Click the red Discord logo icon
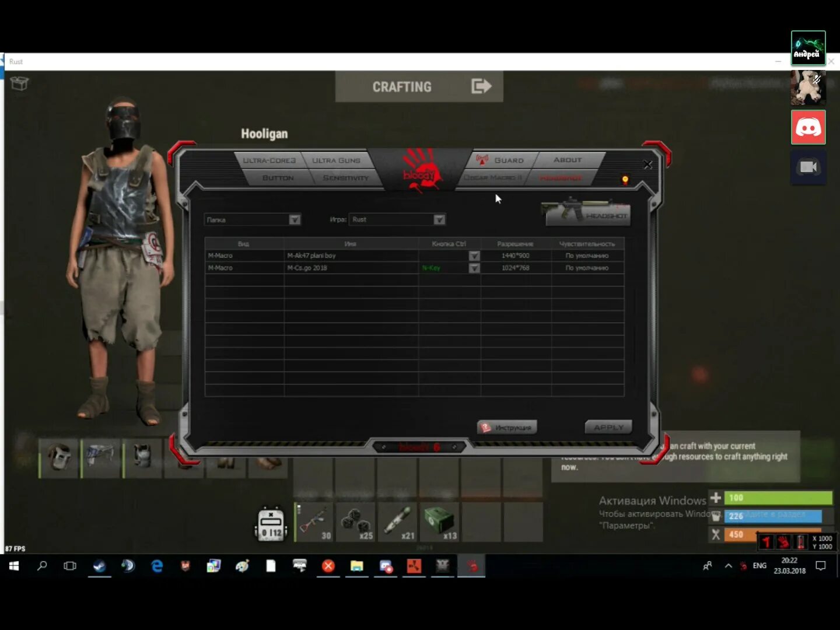840x630 pixels. coord(808,127)
